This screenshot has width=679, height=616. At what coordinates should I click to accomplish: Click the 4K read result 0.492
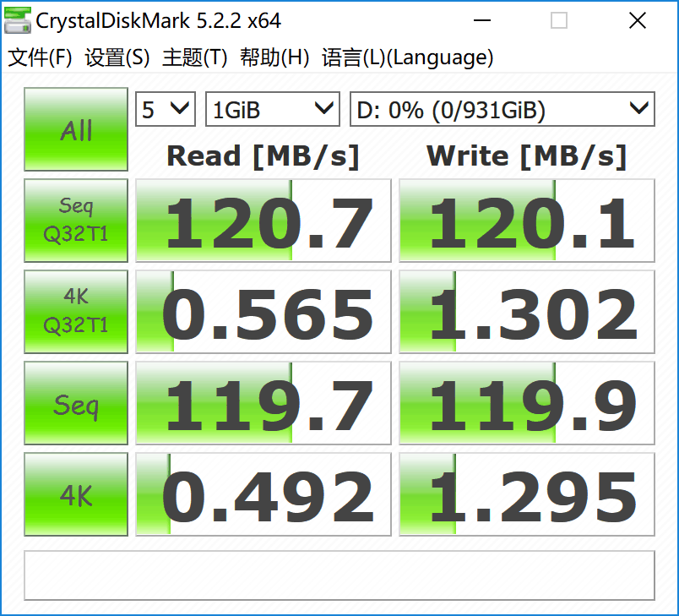pos(263,495)
